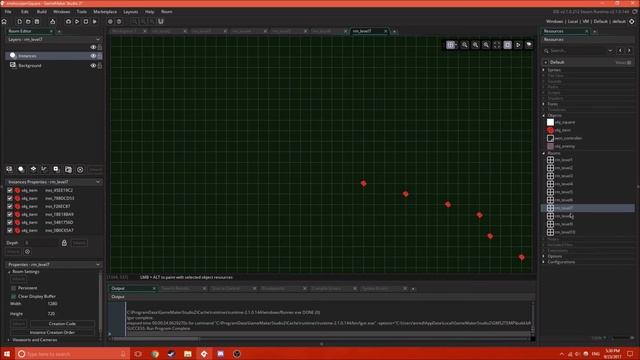
Task: Uncheck the first obj_item instance checkbox
Action: click(x=10, y=190)
